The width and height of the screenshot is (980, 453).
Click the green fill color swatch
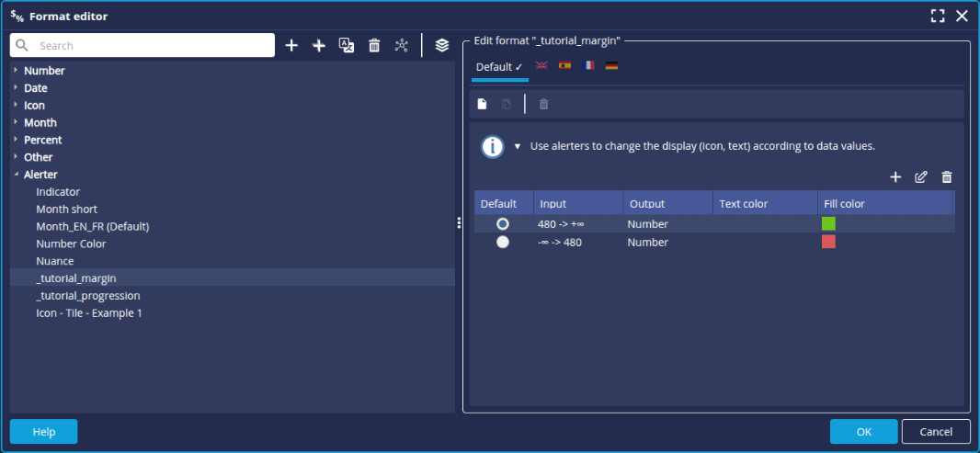[828, 224]
